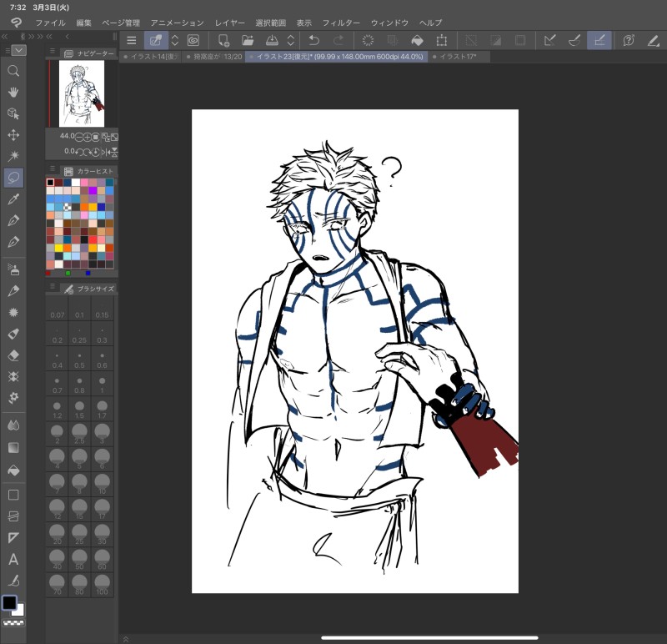Select the Hand move-canvas tool

13,92
